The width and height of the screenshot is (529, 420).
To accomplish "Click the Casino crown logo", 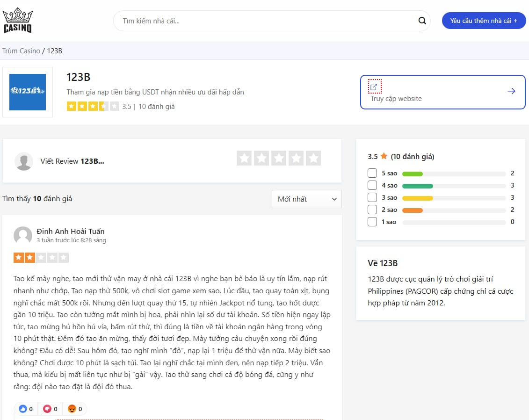I will pyautogui.click(x=18, y=20).
